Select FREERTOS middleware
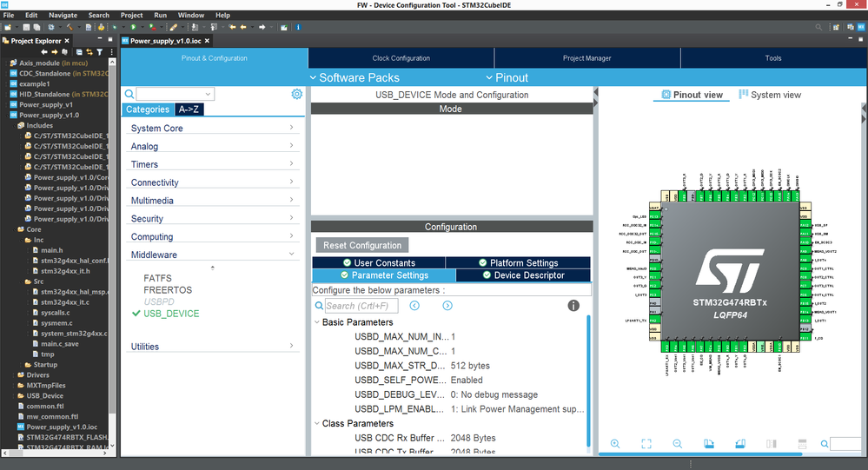868x470 pixels. (168, 290)
